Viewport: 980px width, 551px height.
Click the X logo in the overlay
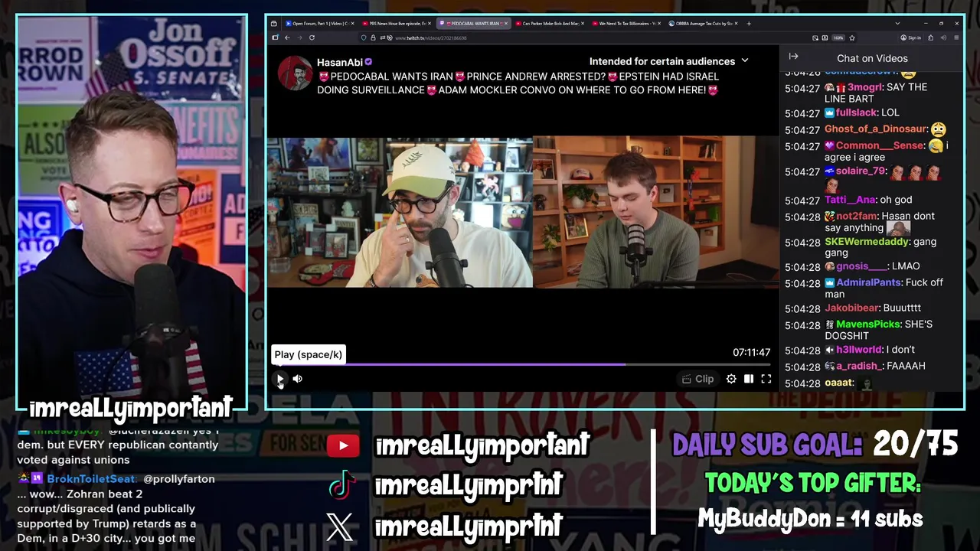click(340, 527)
